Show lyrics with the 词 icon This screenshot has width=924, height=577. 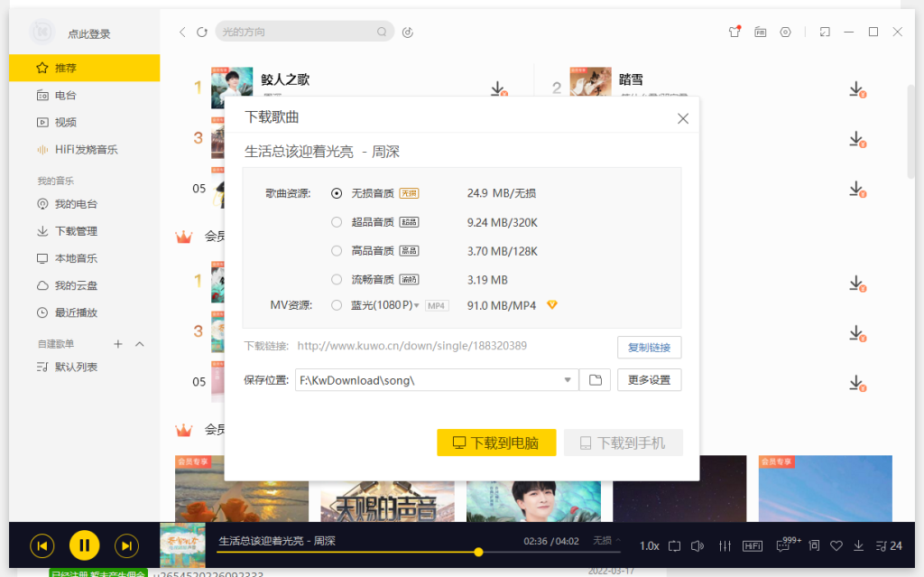click(x=814, y=545)
